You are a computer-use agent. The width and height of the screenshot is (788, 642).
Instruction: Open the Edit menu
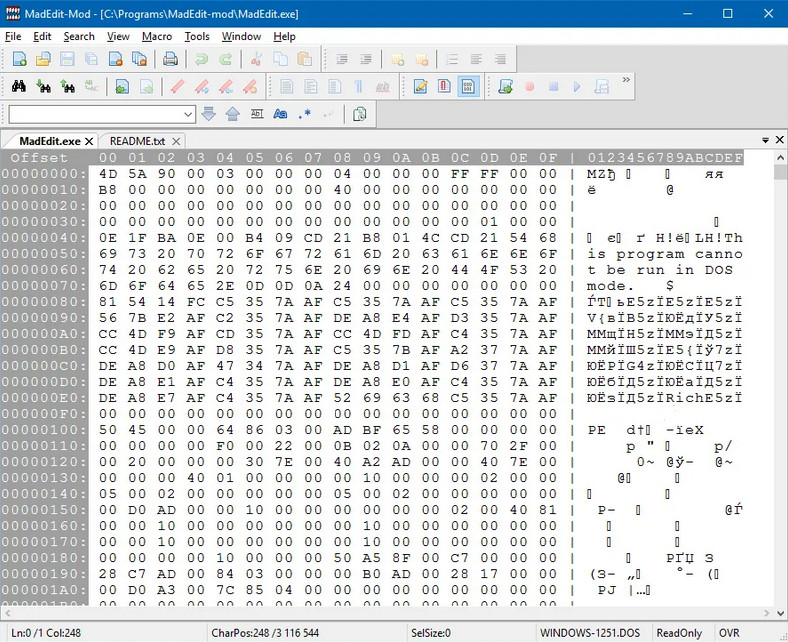tap(42, 36)
